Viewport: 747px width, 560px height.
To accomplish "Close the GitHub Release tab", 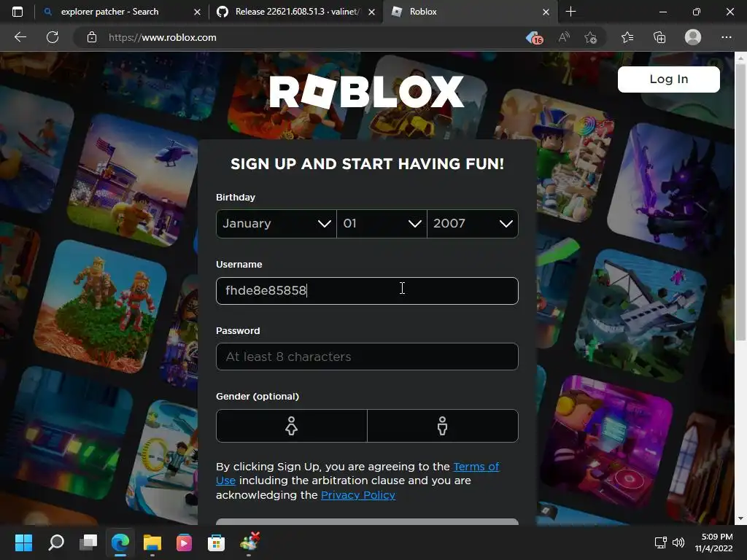I will coord(371,12).
